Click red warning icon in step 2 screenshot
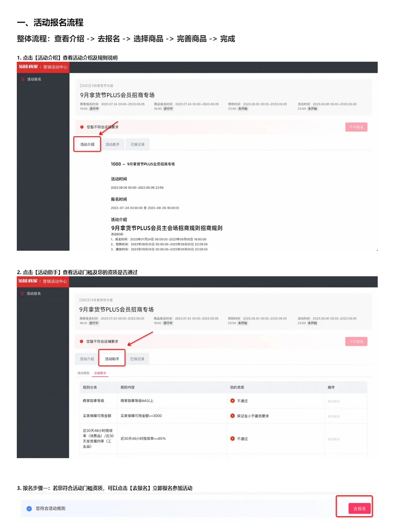Viewport: 402px width, 532px height. (82, 341)
